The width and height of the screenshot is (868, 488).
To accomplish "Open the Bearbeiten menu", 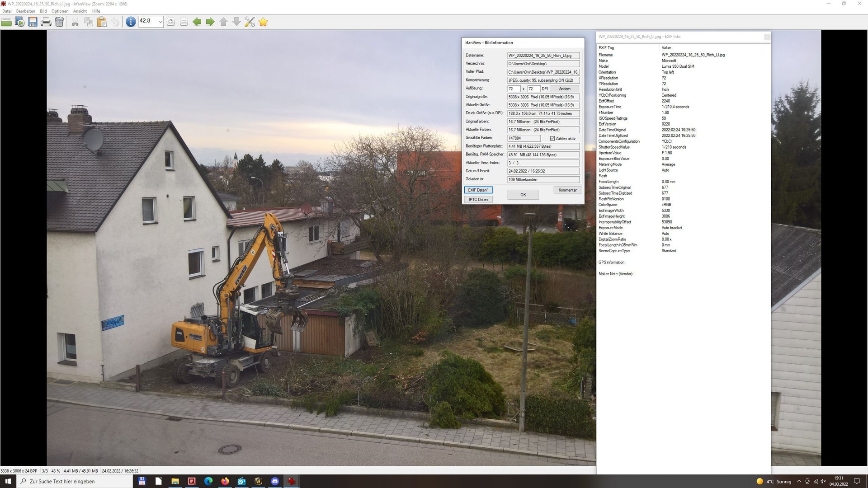I will click(26, 11).
